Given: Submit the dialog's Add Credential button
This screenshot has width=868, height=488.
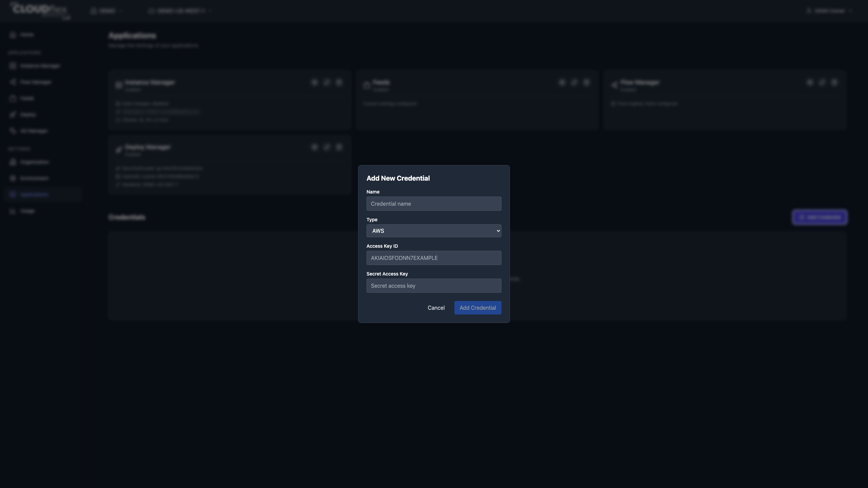Looking at the screenshot, I should point(478,308).
